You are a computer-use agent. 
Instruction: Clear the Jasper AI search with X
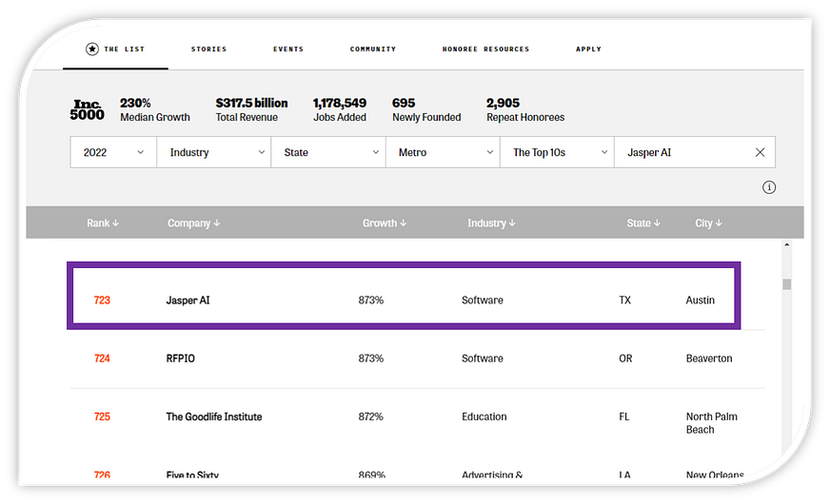pos(760,152)
